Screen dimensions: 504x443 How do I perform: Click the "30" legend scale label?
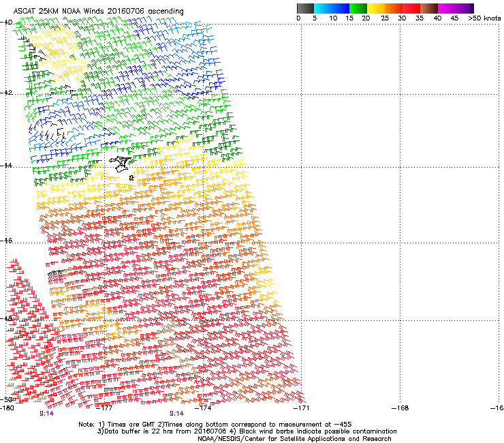[x=402, y=18]
